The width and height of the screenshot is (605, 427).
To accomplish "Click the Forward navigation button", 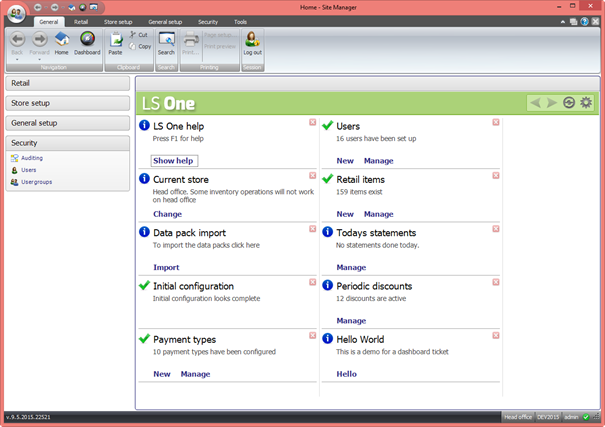I will [39, 43].
